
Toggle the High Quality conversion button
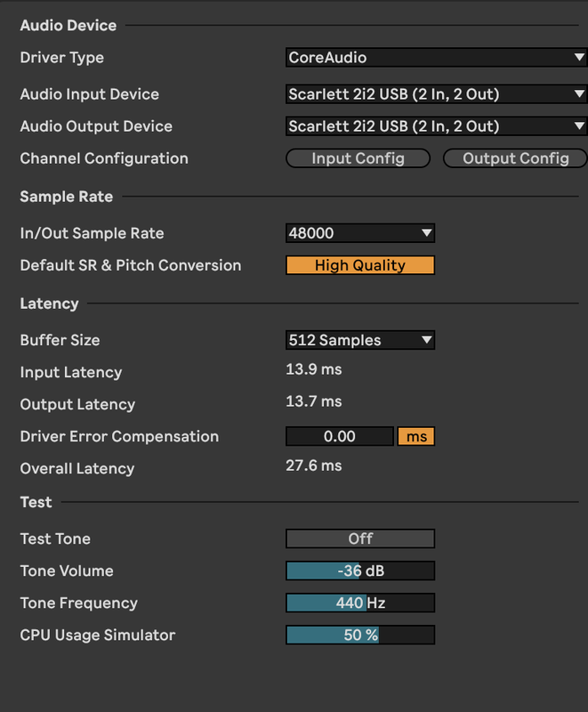coord(360,265)
